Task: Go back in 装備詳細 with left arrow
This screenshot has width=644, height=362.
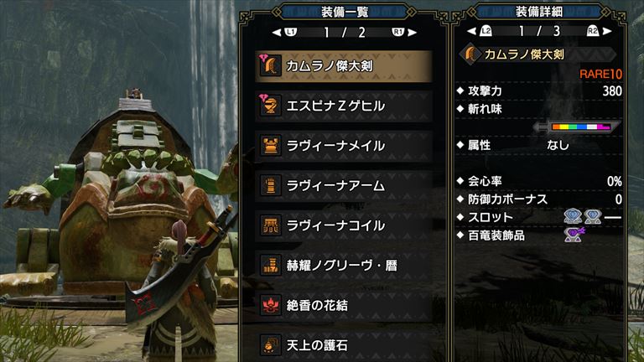Action: [472, 31]
